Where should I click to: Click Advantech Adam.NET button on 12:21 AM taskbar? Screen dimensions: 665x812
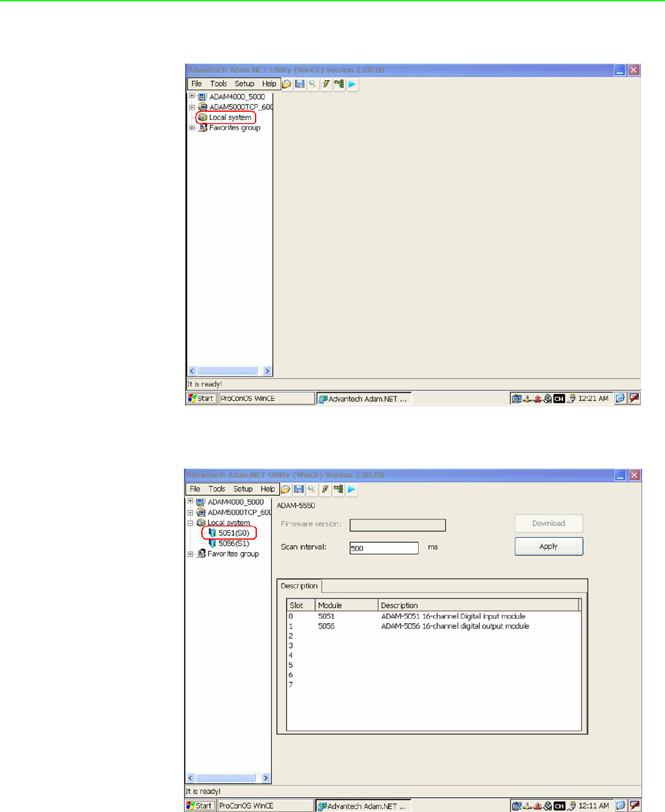364,399
